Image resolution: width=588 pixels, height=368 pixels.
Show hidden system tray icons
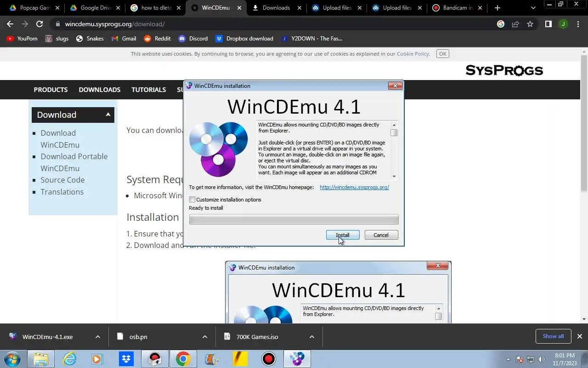(508, 359)
